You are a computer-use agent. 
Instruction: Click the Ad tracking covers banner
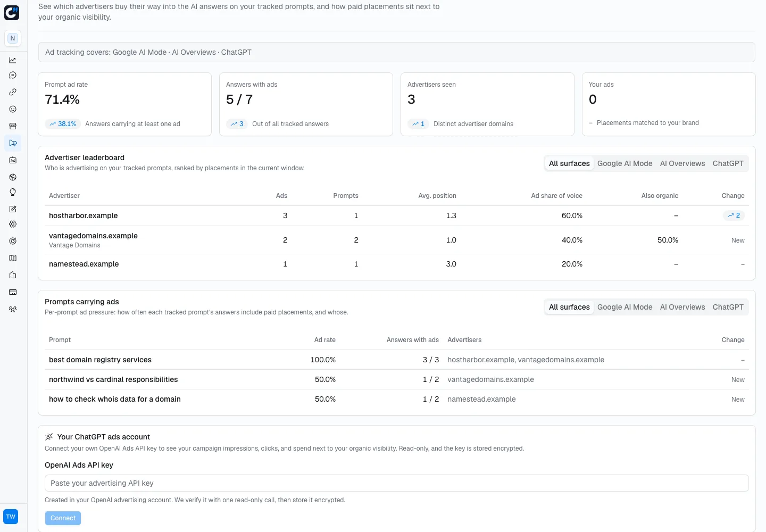[x=397, y=52]
